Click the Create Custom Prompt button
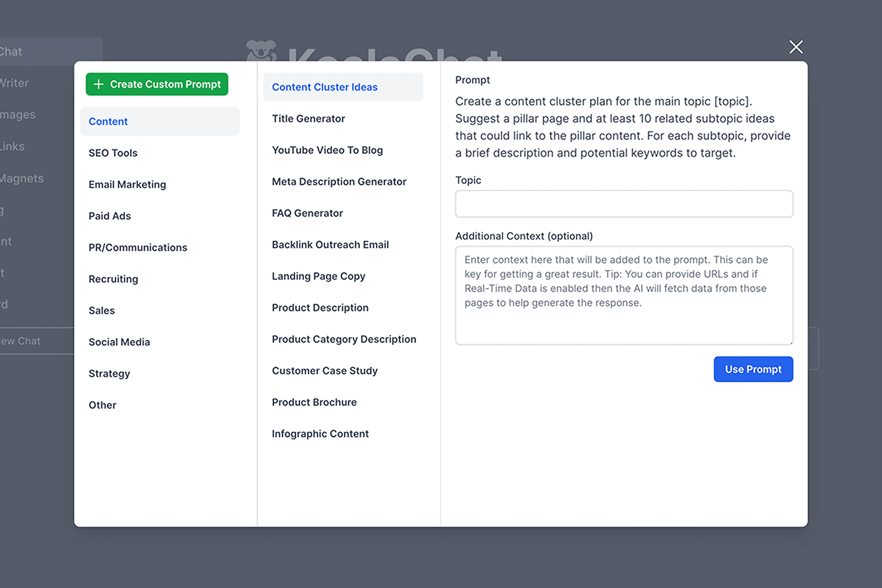 [x=157, y=84]
